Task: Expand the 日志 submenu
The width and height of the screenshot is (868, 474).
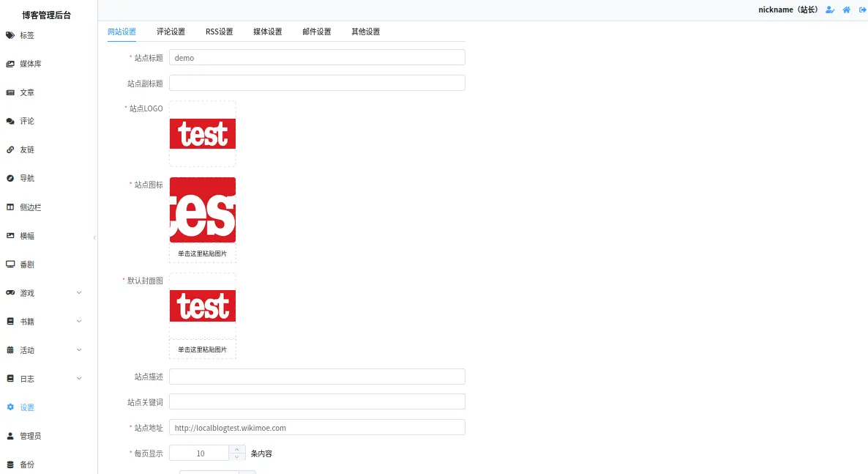Action: [x=78, y=378]
